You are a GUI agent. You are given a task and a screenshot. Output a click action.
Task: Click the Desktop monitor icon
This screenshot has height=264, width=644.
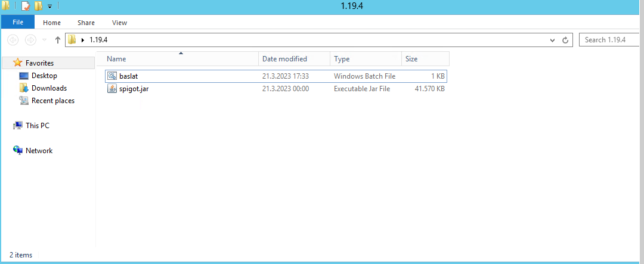tap(24, 76)
